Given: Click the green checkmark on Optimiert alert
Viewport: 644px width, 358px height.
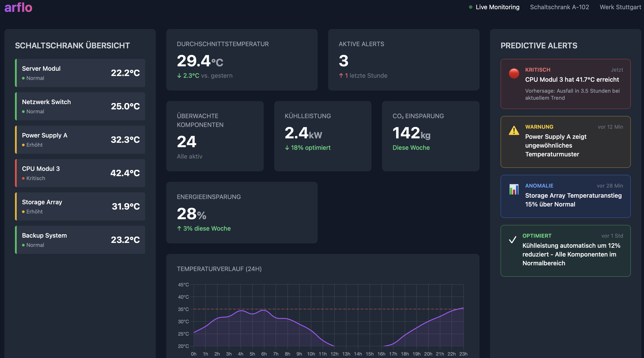Looking at the screenshot, I should click(x=512, y=240).
